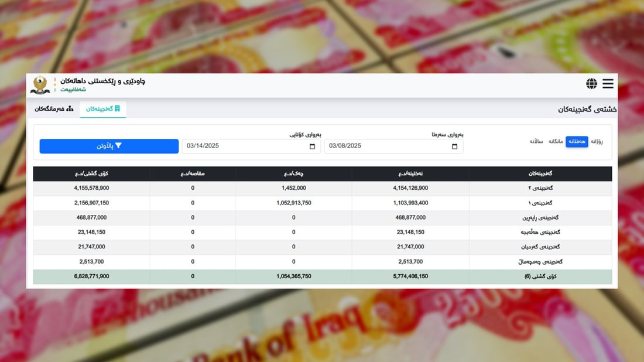Screen dimensions: 644x362
Task: Open calendar picker in 03/14/2025 field
Action: (312, 146)
